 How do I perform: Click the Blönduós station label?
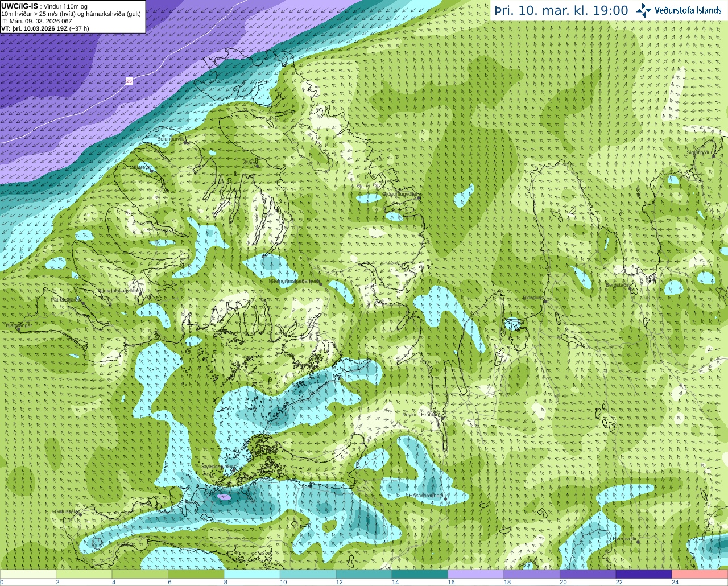coord(533,298)
